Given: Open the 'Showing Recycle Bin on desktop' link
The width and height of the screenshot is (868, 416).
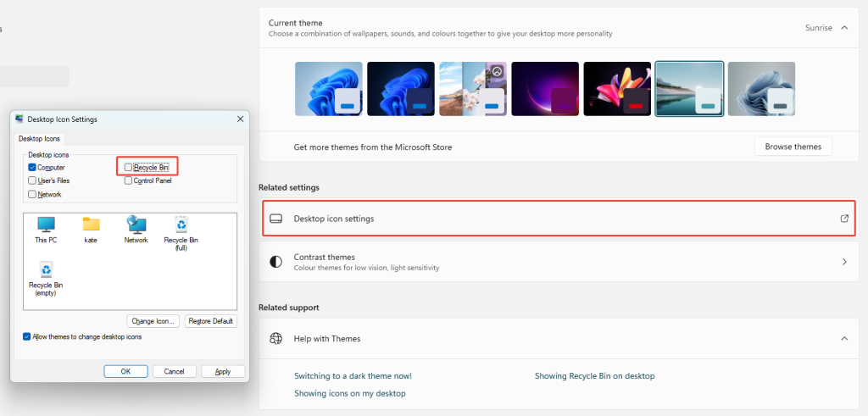Looking at the screenshot, I should tap(594, 376).
